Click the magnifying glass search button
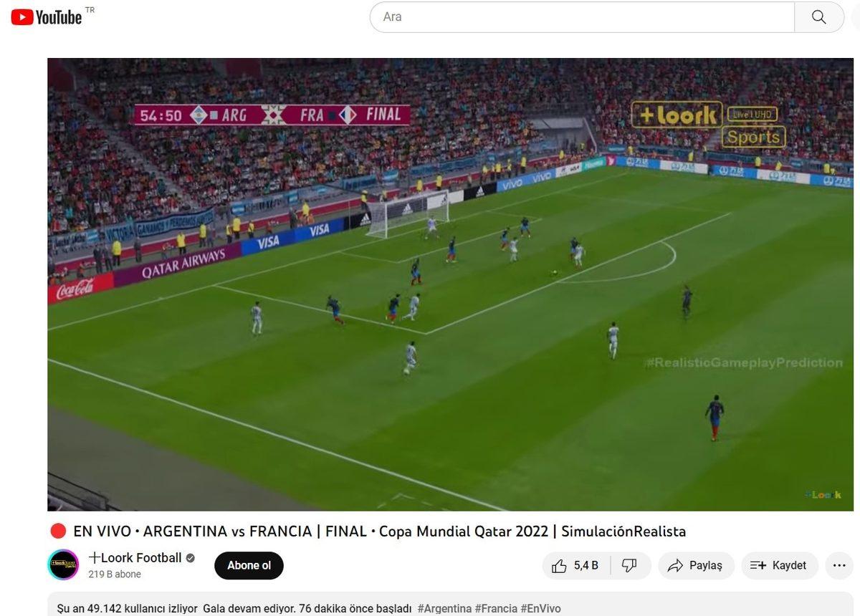 pyautogui.click(x=819, y=17)
